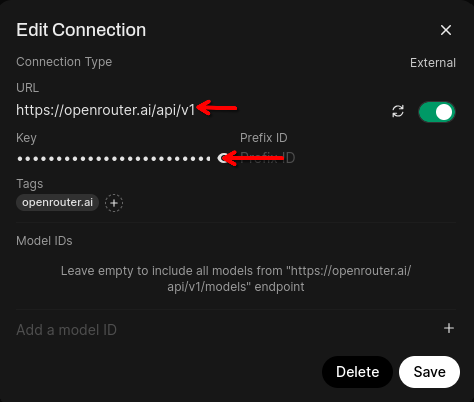This screenshot has height=402, width=474.
Task: Delete this connection
Action: pyautogui.click(x=357, y=372)
